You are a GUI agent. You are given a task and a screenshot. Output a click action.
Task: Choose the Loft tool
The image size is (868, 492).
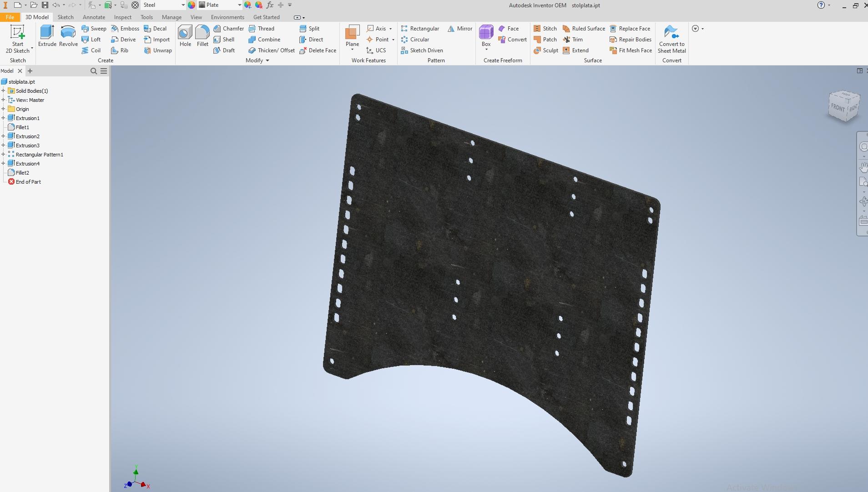(91, 39)
